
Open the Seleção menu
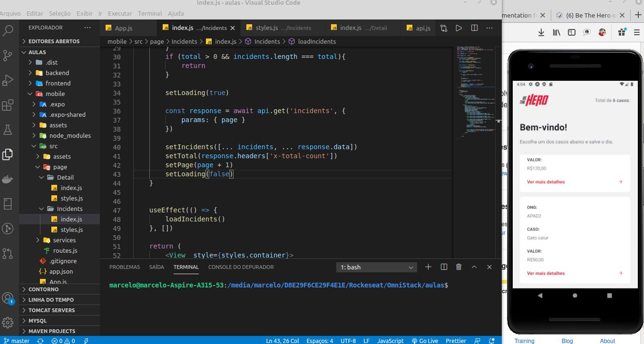pos(59,13)
